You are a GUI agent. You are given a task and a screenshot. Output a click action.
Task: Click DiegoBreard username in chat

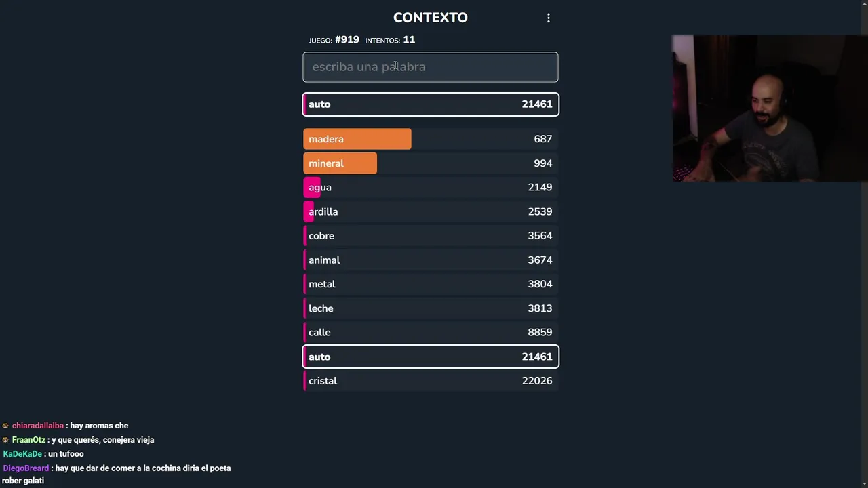(x=26, y=468)
